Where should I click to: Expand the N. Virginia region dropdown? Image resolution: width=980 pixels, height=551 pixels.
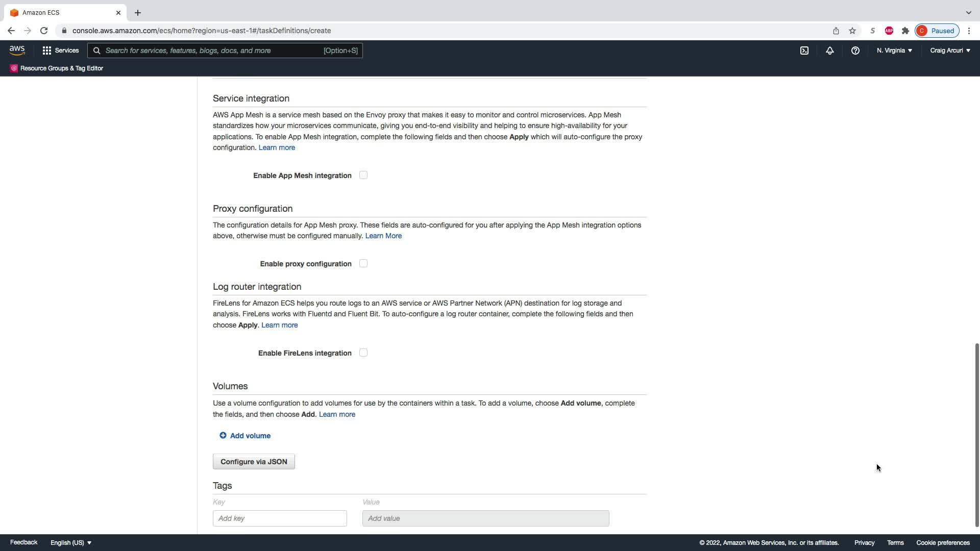pos(894,51)
